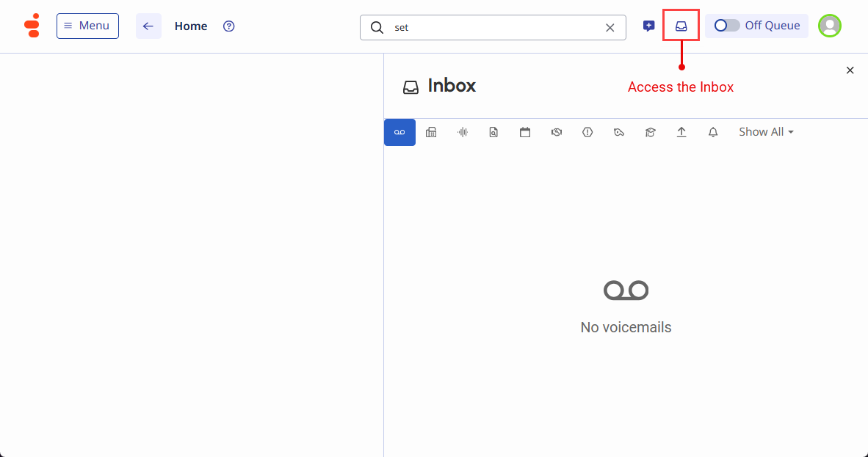Image resolution: width=868 pixels, height=457 pixels.
Task: Open the hexagon alert tab
Action: pos(587,132)
